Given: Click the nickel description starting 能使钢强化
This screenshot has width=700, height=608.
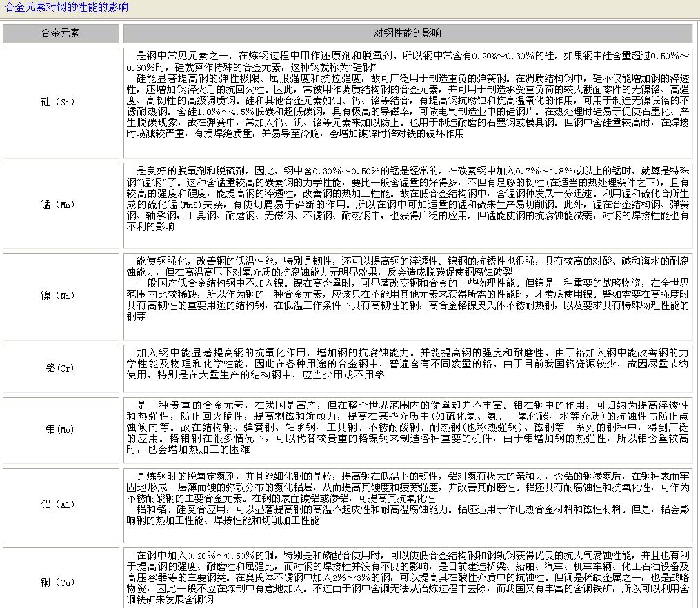Looking at the screenshot, I should coord(408,296).
